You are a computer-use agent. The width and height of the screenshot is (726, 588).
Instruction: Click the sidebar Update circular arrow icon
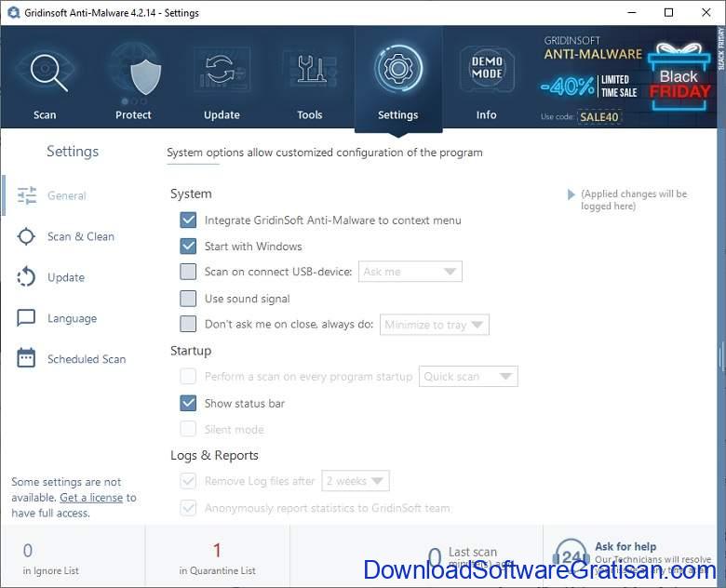pyautogui.click(x=26, y=277)
